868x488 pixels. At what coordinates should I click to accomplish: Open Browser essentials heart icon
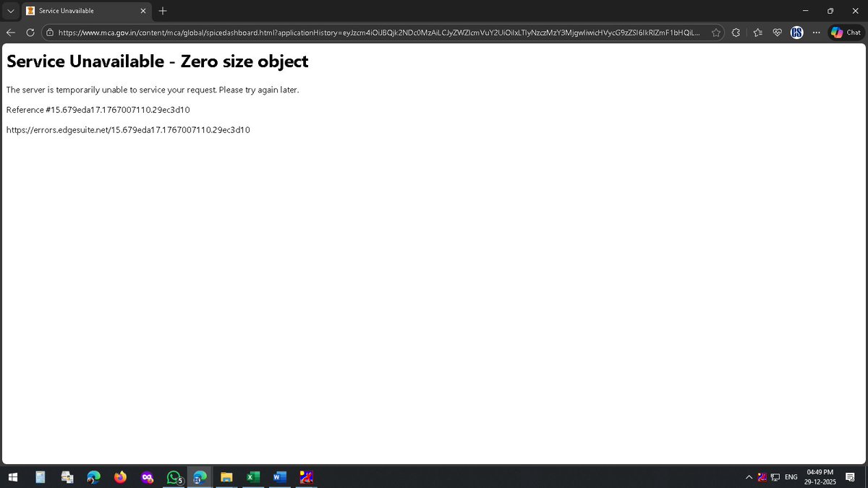click(x=778, y=33)
